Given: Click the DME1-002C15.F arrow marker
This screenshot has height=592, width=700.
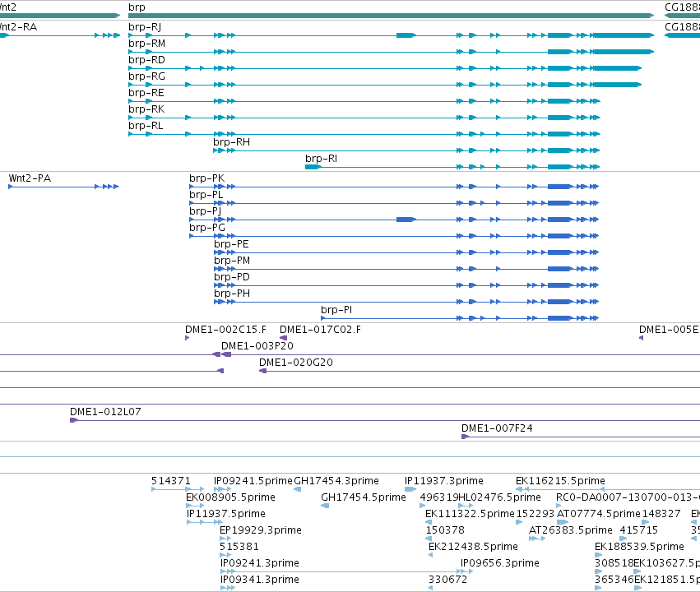Looking at the screenshot, I should 187,338.
